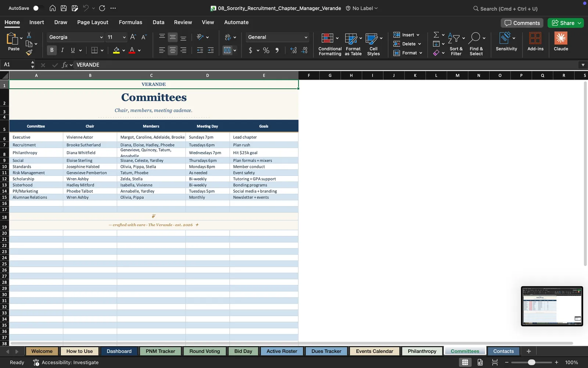Open the Formulas ribbon tab
The image size is (588, 368).
click(x=130, y=22)
